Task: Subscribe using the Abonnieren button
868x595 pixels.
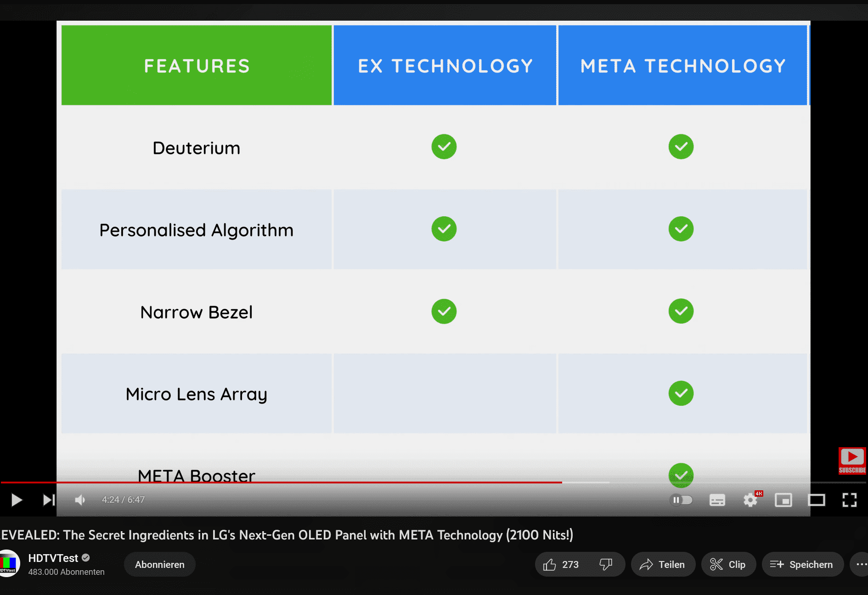Action: [160, 565]
